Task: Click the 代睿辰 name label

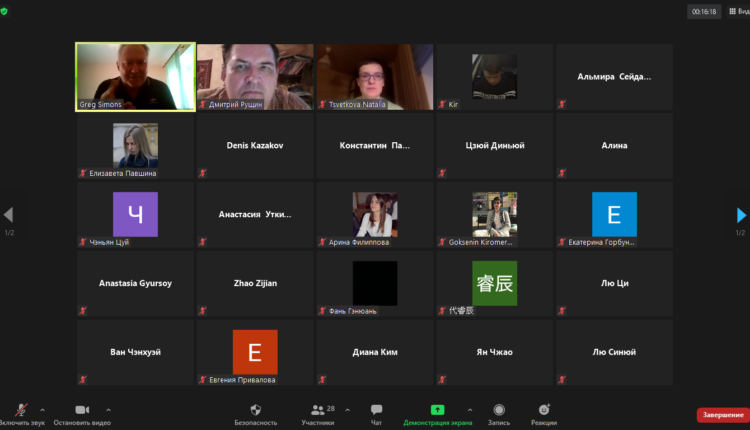Action: [461, 311]
